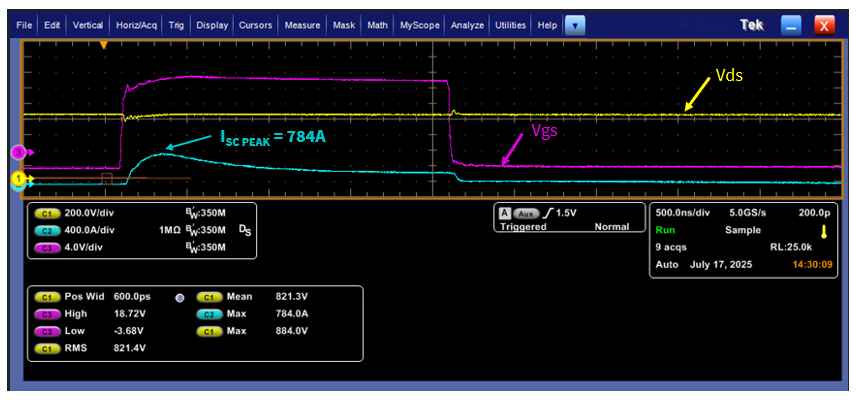859x400 pixels.
Task: Click the channel 3 BW:350M readout
Action: [x=205, y=247]
